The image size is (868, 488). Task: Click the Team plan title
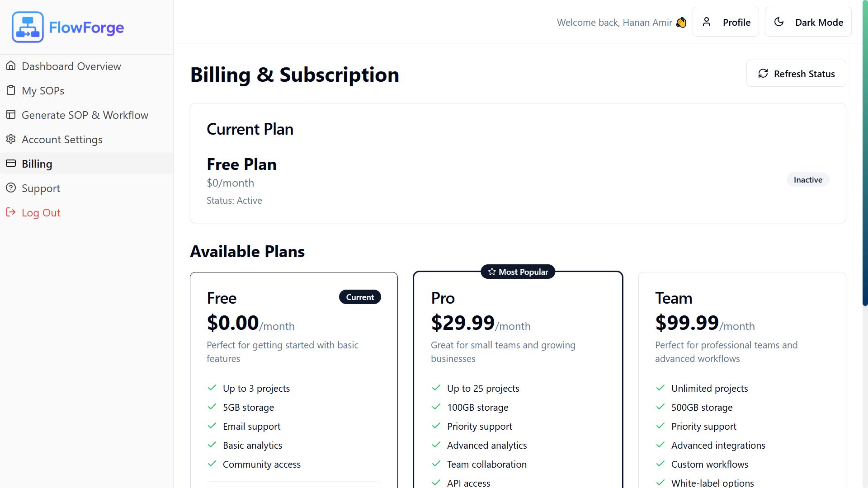point(674,298)
